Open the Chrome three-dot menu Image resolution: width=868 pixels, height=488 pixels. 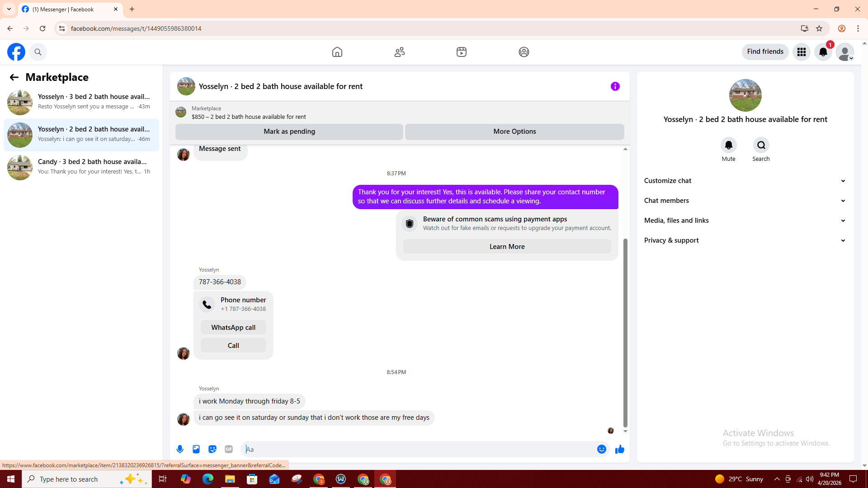coord(858,28)
